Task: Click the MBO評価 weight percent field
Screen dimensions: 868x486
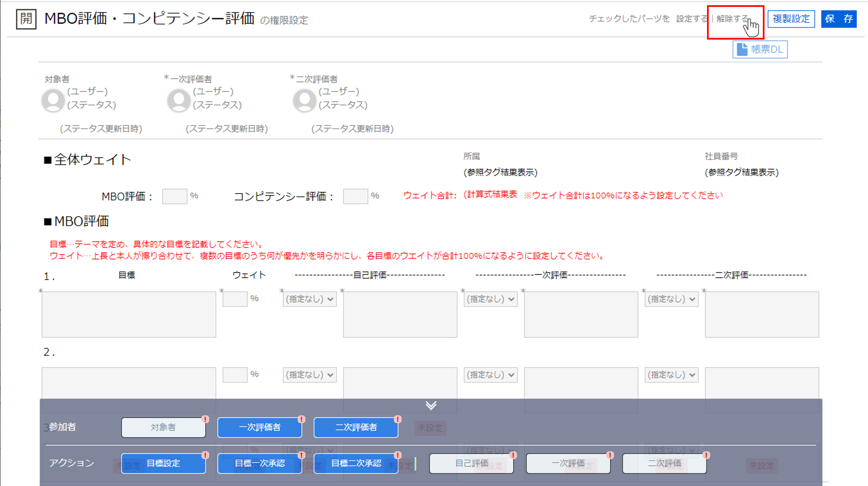Action: [174, 196]
